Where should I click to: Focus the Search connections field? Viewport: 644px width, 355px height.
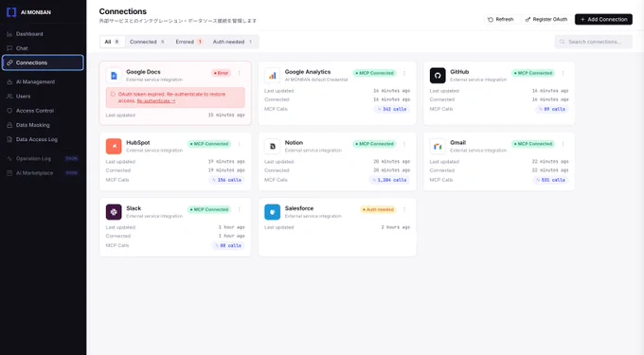[x=594, y=42]
